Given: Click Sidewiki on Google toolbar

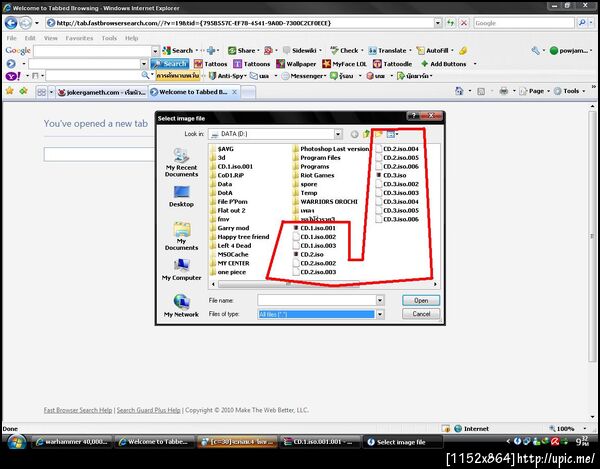Looking at the screenshot, I should 301,50.
